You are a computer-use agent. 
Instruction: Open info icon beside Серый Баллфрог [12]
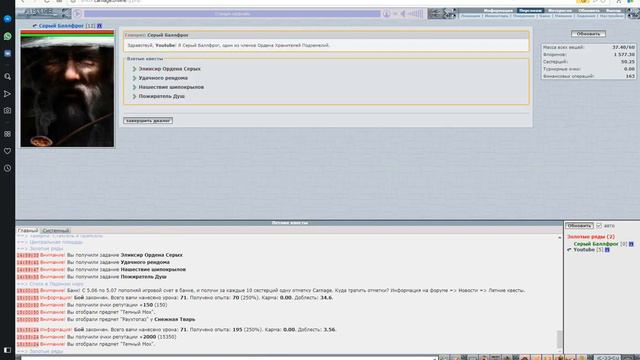coord(100,26)
